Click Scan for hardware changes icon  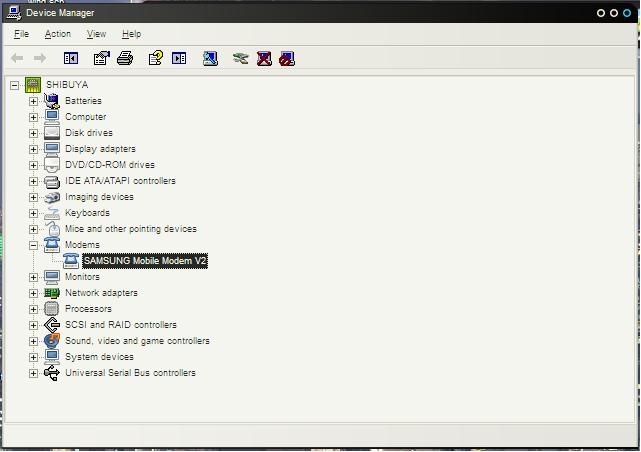[x=210, y=58]
